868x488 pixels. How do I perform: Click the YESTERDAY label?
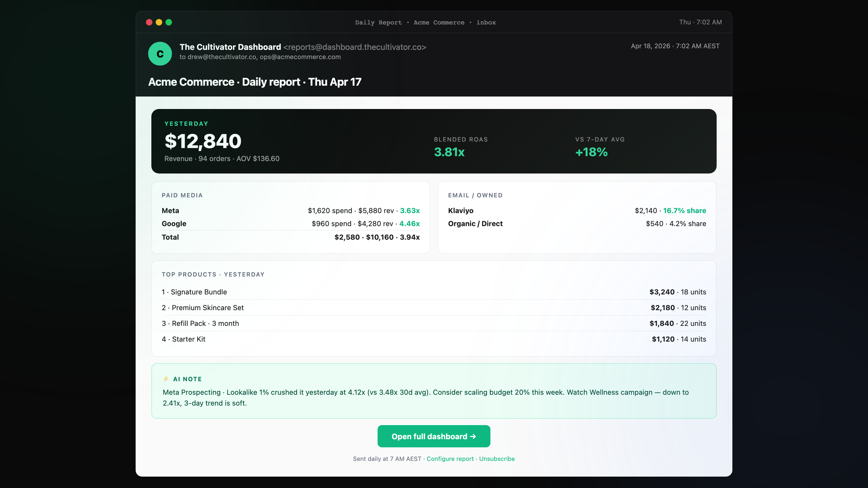coord(186,124)
